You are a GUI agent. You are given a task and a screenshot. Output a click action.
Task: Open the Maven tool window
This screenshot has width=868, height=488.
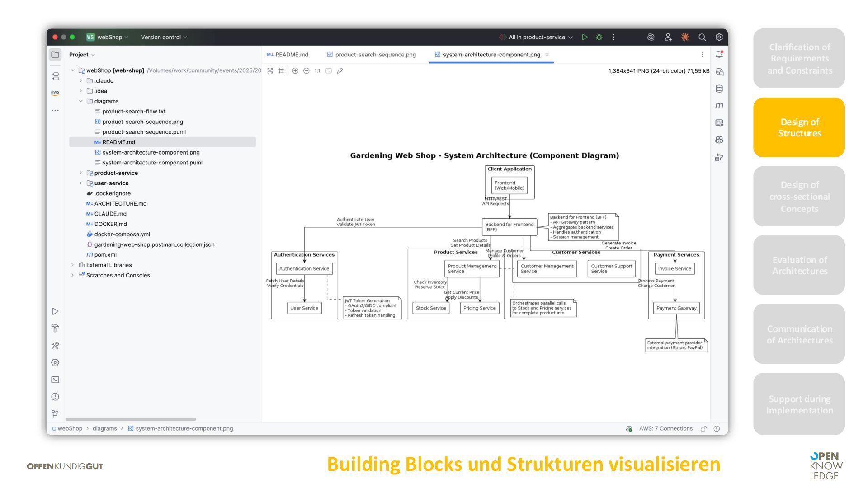(x=719, y=106)
